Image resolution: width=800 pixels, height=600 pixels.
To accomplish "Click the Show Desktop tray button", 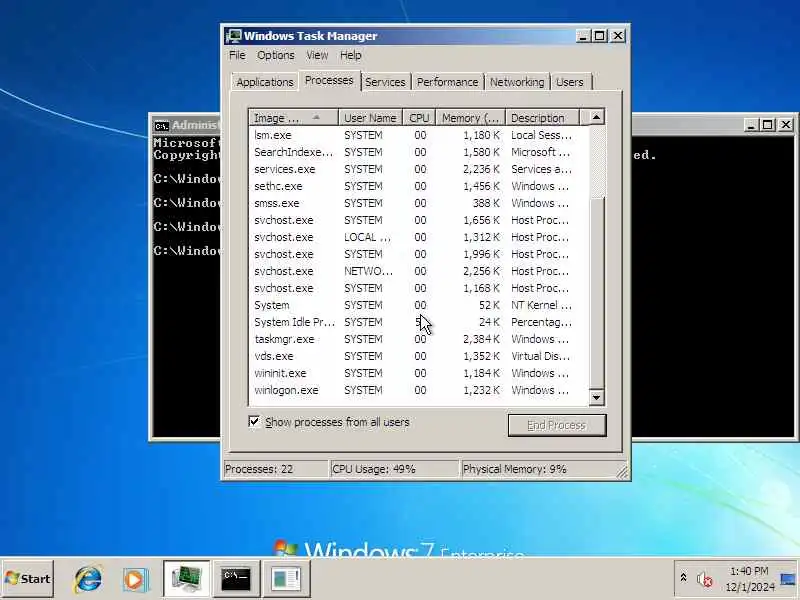I will click(x=788, y=579).
